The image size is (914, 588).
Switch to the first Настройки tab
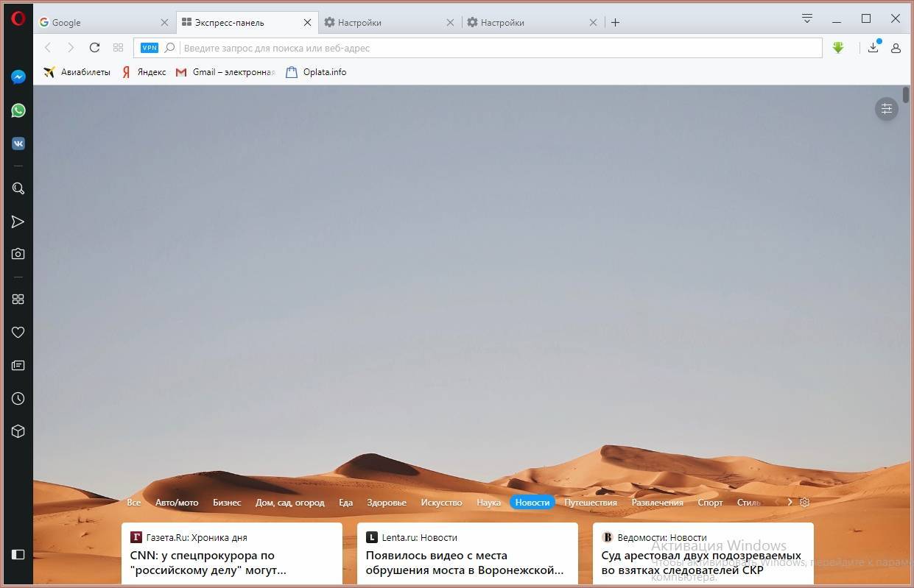click(x=390, y=23)
